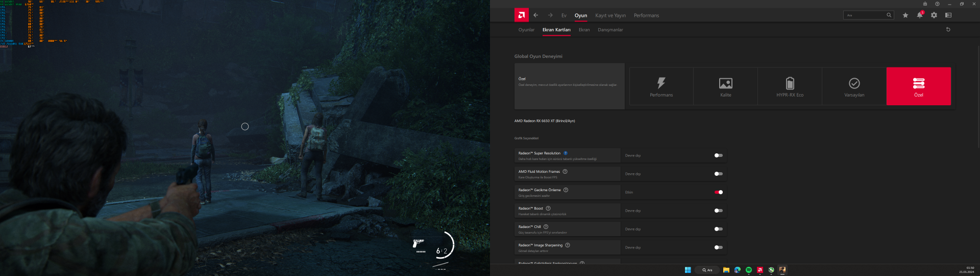Open the Ekran sub-tab

coord(584,30)
